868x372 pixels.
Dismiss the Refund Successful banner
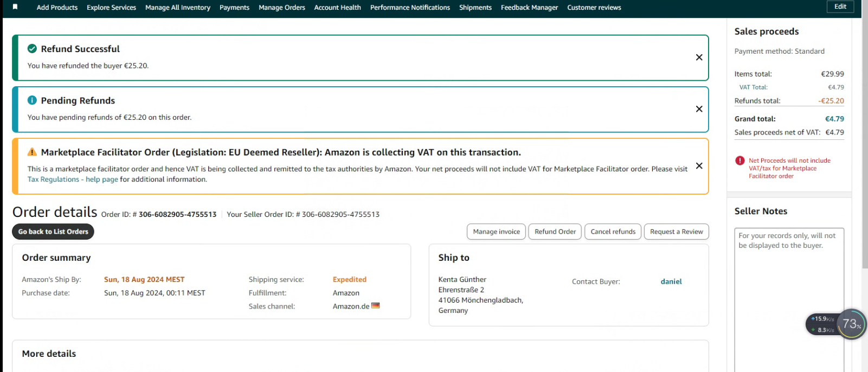pos(699,57)
